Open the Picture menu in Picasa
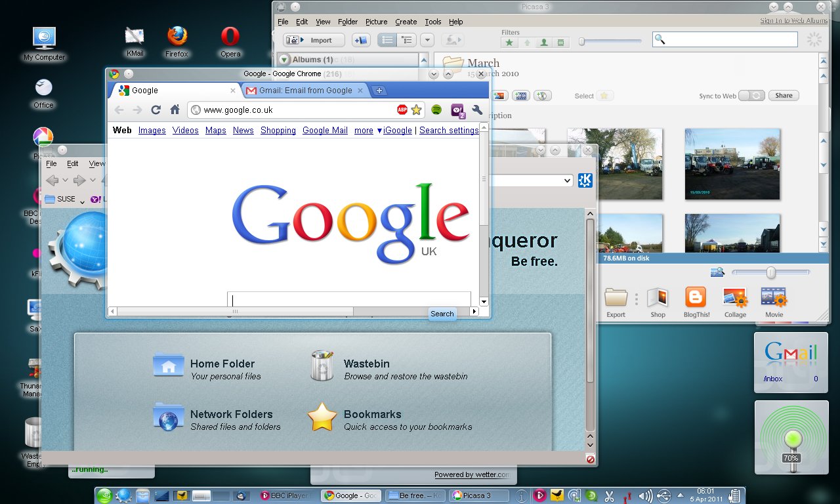The image size is (840, 504). point(376,22)
